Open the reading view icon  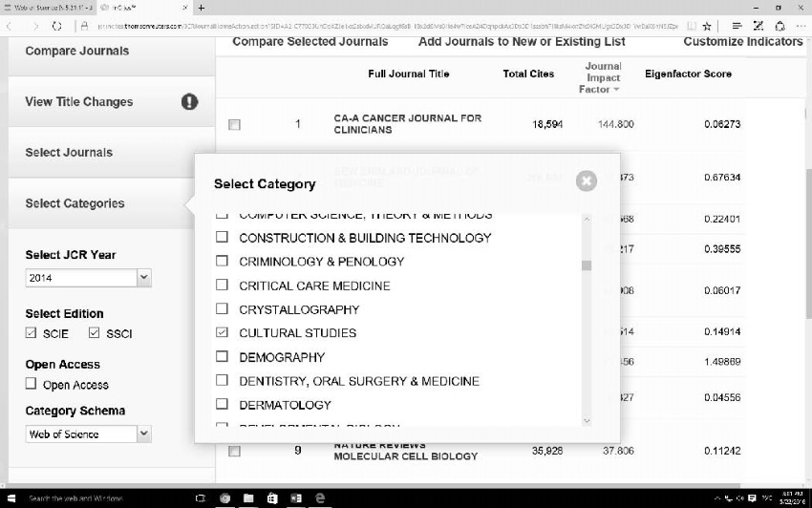(x=692, y=26)
